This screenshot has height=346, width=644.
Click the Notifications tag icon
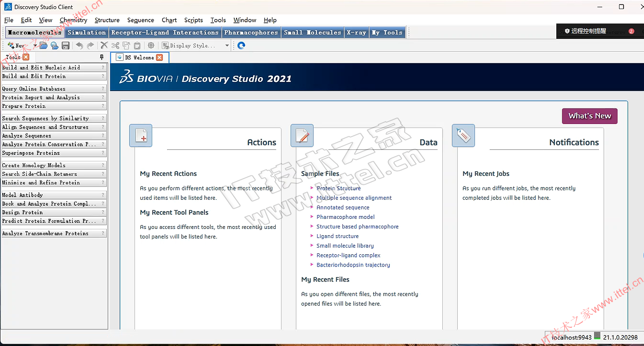click(x=463, y=136)
